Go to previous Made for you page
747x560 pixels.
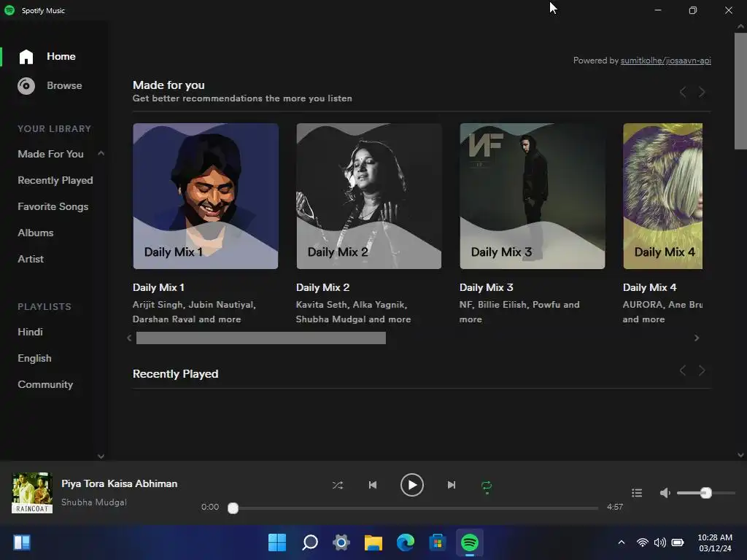683,92
